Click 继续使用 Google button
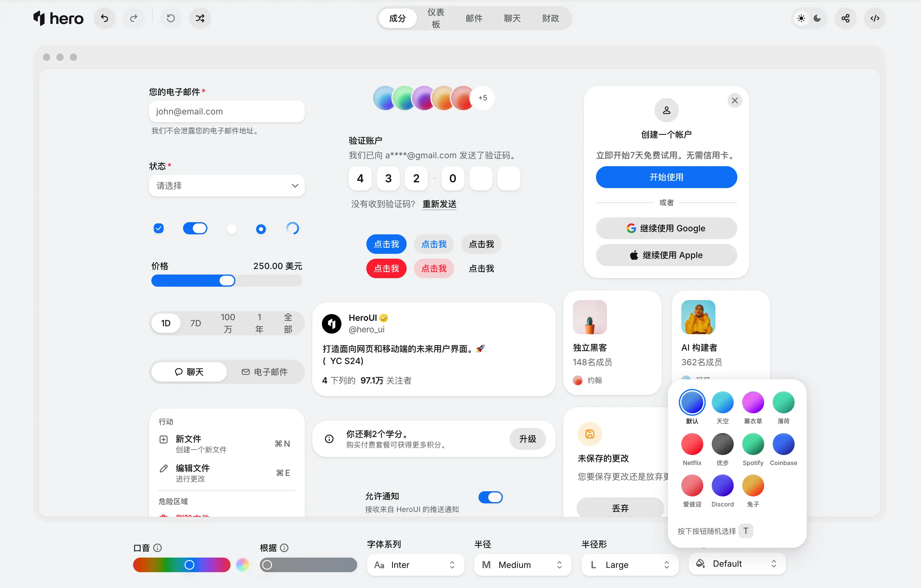The height and width of the screenshot is (588, 921). 666,228
